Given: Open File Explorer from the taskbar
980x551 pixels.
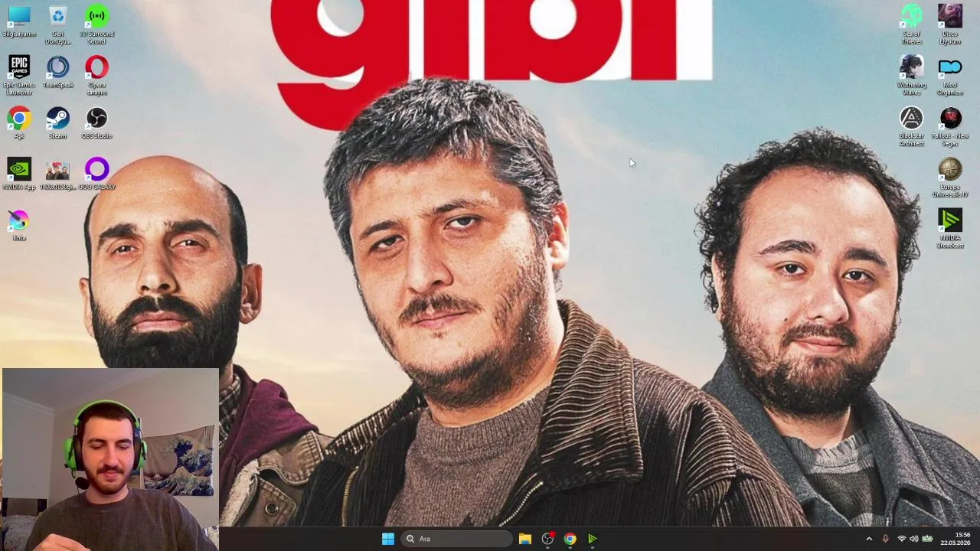Looking at the screenshot, I should (x=525, y=539).
